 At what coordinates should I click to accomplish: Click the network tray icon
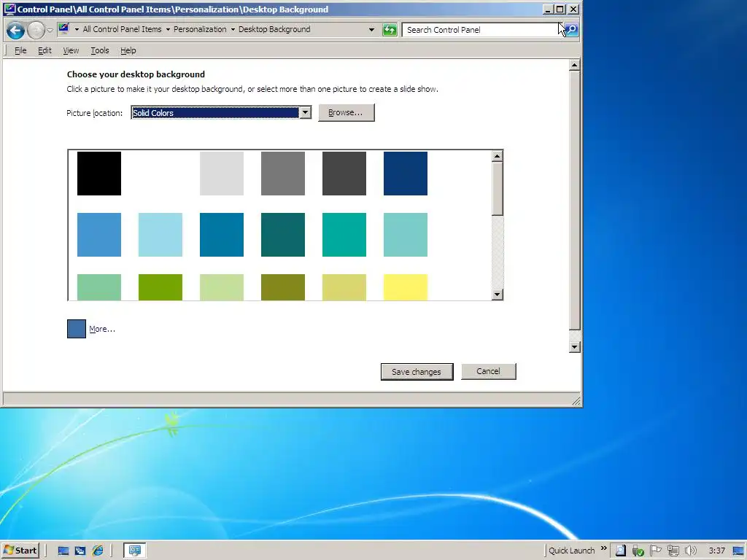pos(673,551)
